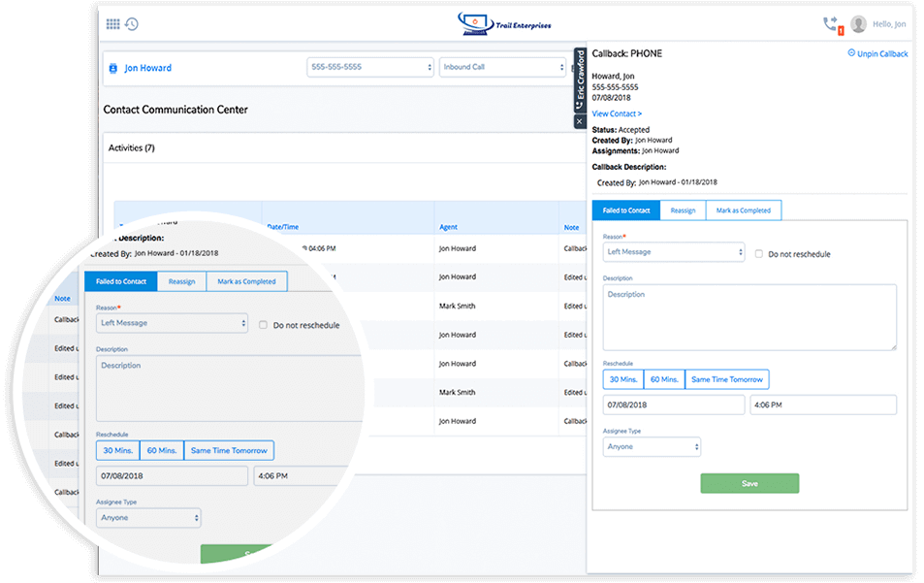The width and height of the screenshot is (924, 583).
Task: Expand Assignee Type Anyone dropdown in right panel
Action: pos(652,446)
